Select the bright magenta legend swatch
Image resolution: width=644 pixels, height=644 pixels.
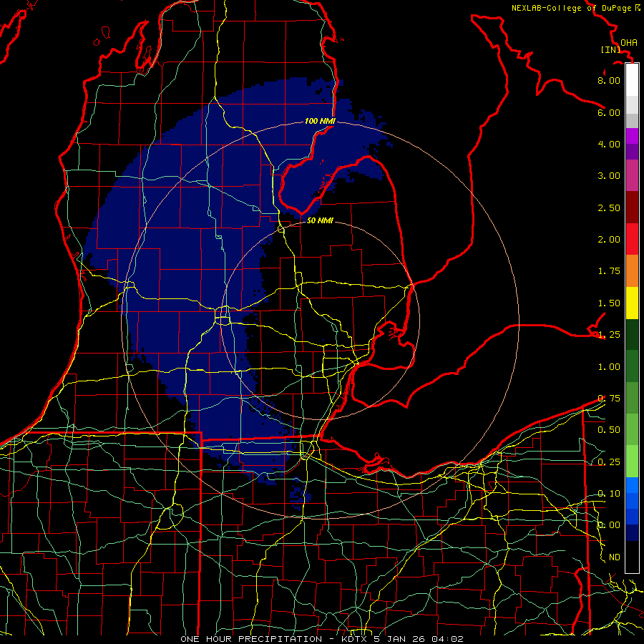click(632, 136)
